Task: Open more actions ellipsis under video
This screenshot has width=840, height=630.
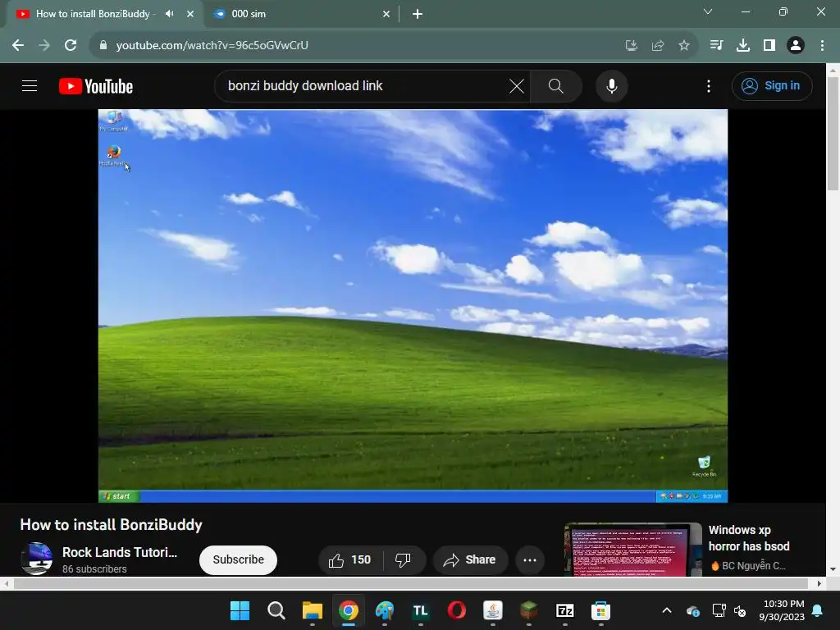Action: 530,559
